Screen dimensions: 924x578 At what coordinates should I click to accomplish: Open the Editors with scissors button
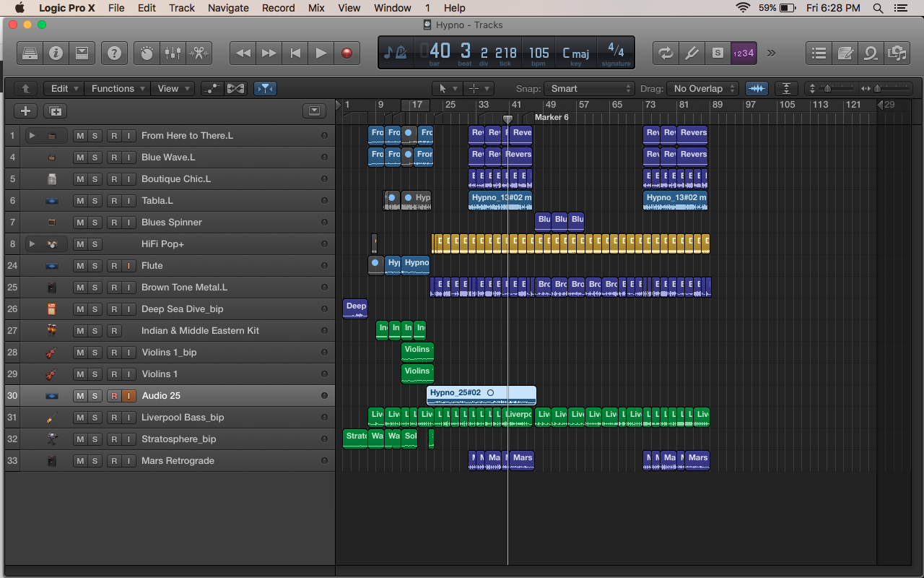199,53
